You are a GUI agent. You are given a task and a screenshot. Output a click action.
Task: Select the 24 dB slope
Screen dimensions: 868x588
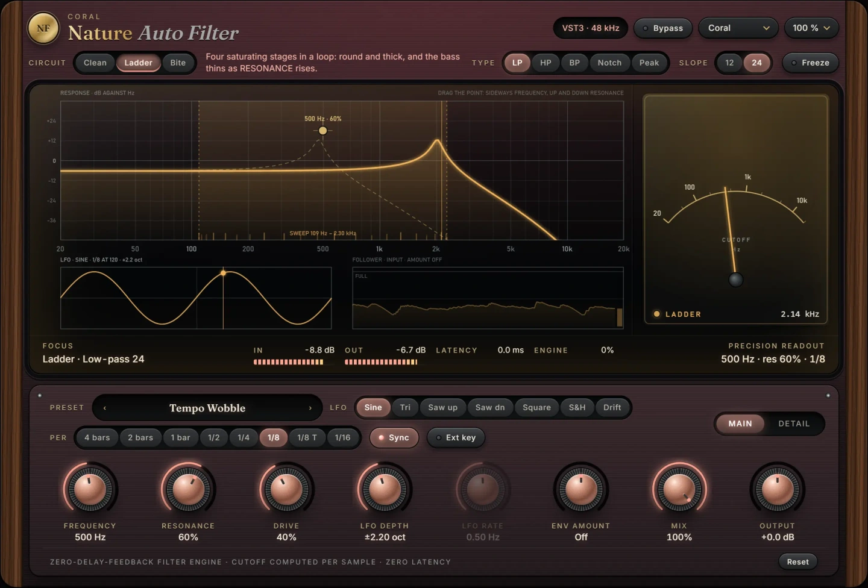pos(756,63)
